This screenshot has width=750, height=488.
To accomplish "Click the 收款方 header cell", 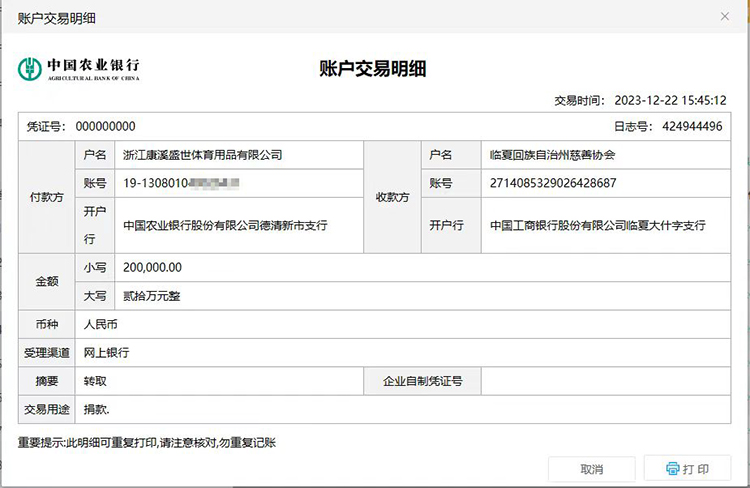I will (x=392, y=197).
